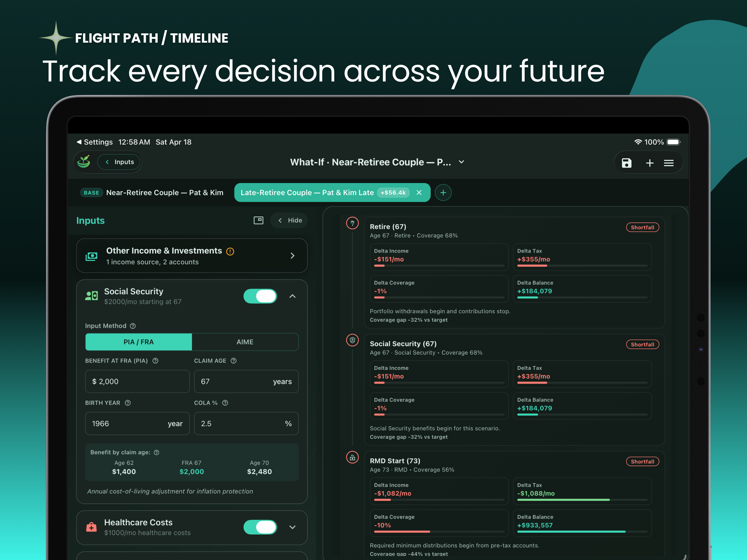Open Delta Income -$1,082/mo card

coord(439,491)
